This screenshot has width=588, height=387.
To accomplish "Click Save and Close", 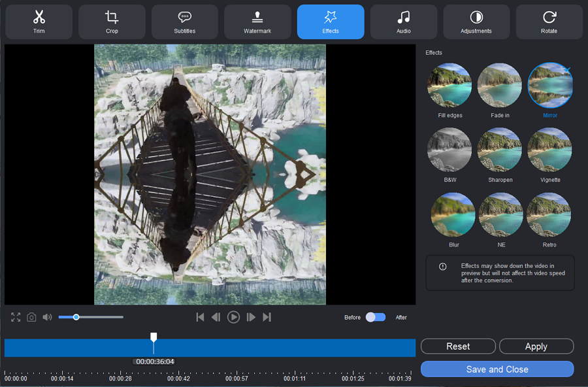I will 497,369.
